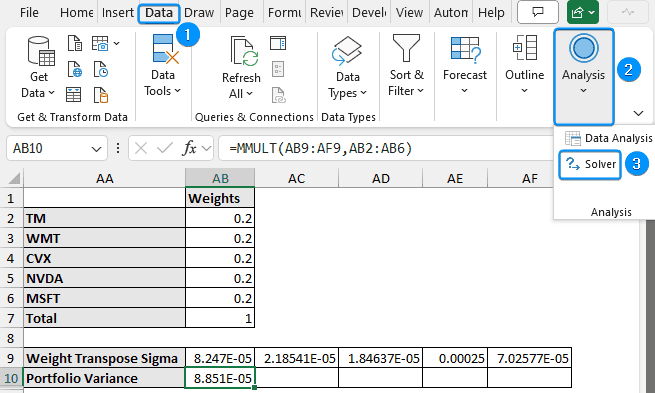Image resolution: width=655 pixels, height=393 pixels.
Task: Click the Weights header cell
Action: 220,198
